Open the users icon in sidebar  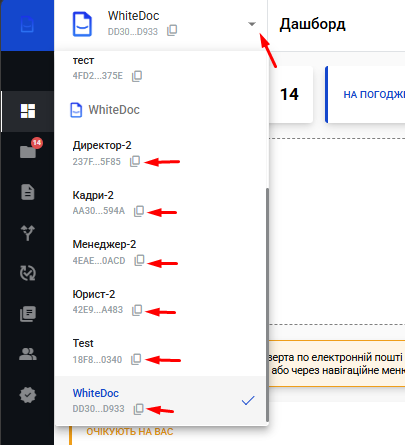tap(28, 354)
